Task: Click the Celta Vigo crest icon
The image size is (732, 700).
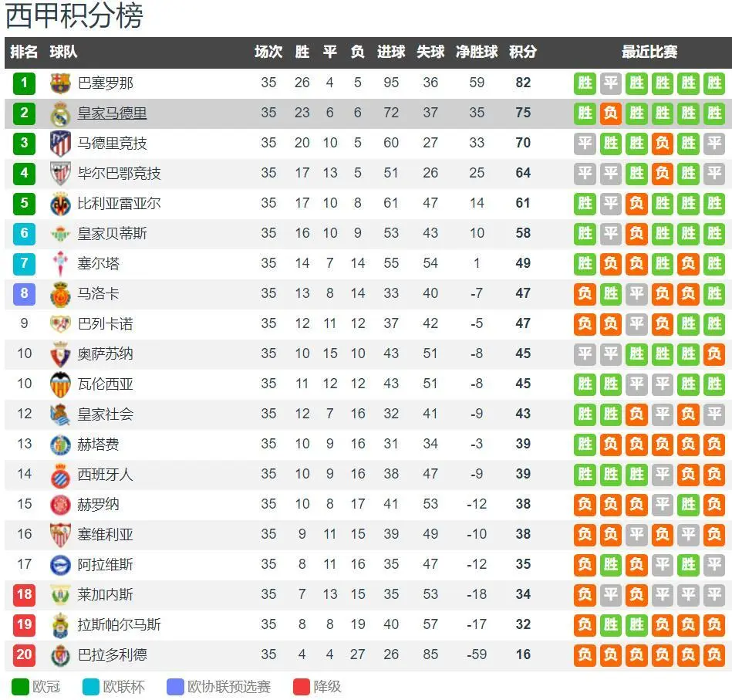Action: 60,263
